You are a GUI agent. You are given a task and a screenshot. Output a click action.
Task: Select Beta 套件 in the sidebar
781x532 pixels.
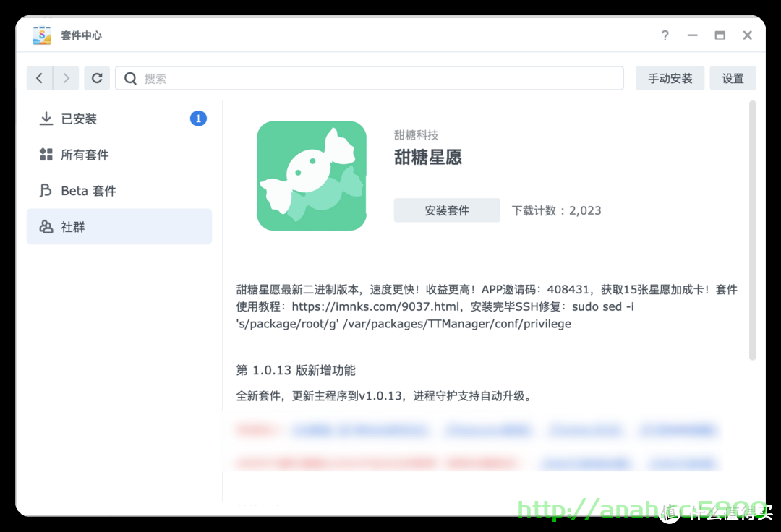pos(119,191)
